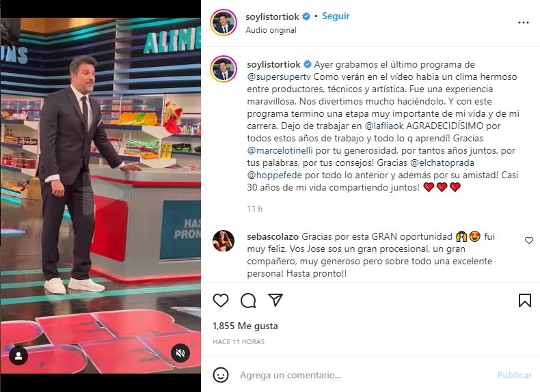
Task: Open the @lafliaok mention link
Action: (x=384, y=126)
